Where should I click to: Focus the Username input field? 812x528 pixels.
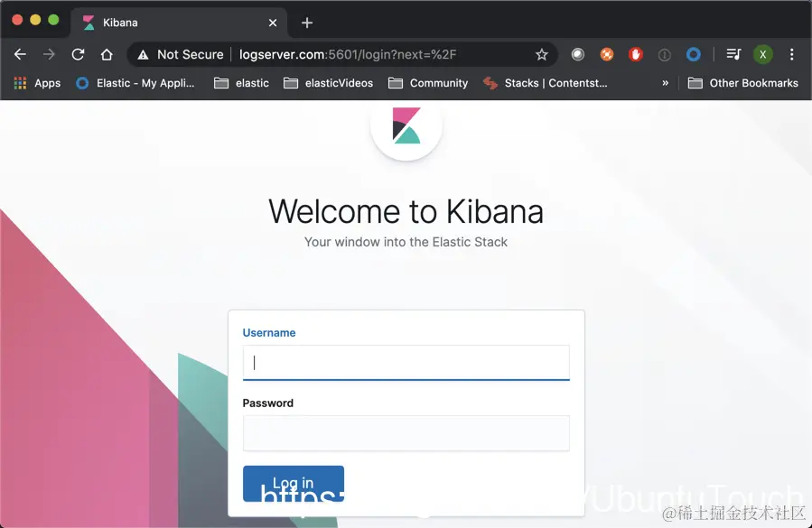tap(406, 362)
